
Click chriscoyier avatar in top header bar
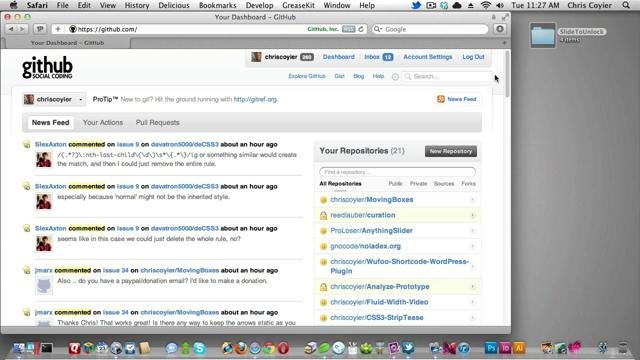[x=256, y=57]
